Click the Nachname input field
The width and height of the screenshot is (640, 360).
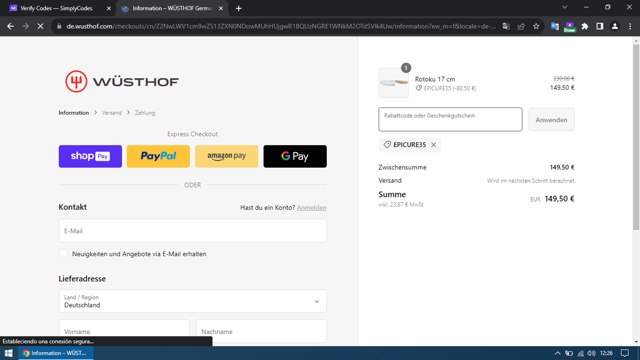click(x=261, y=331)
